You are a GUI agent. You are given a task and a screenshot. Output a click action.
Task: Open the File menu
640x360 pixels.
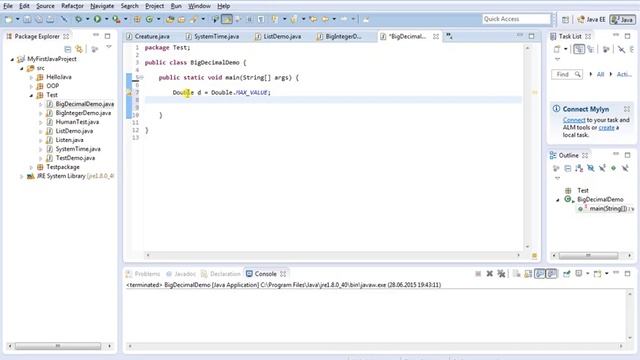(8, 6)
